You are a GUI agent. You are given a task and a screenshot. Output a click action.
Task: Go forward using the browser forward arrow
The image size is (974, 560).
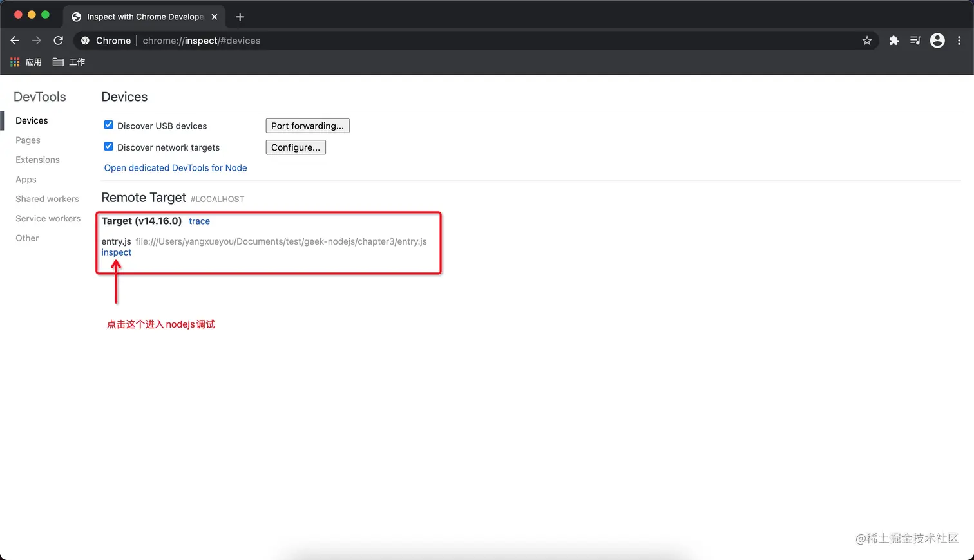click(x=37, y=41)
